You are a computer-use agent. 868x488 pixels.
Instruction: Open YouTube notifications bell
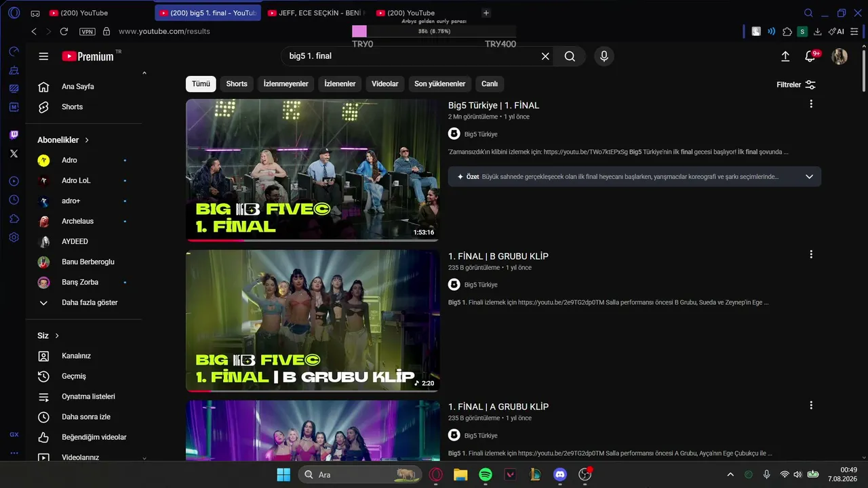click(810, 56)
